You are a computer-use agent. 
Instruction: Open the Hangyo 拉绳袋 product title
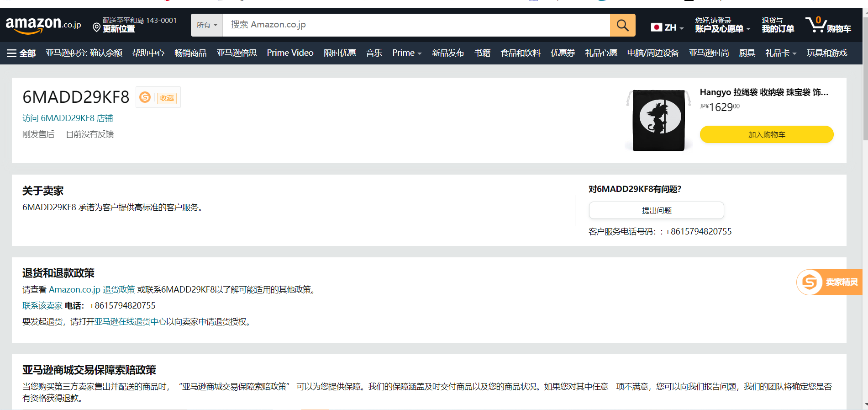(x=764, y=92)
